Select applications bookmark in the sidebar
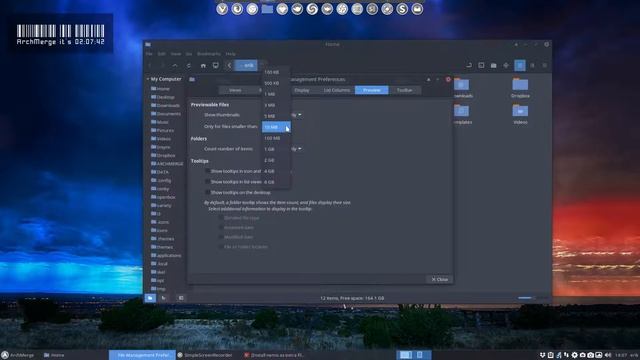Screen dimensions: 640x360 (x=166, y=256)
